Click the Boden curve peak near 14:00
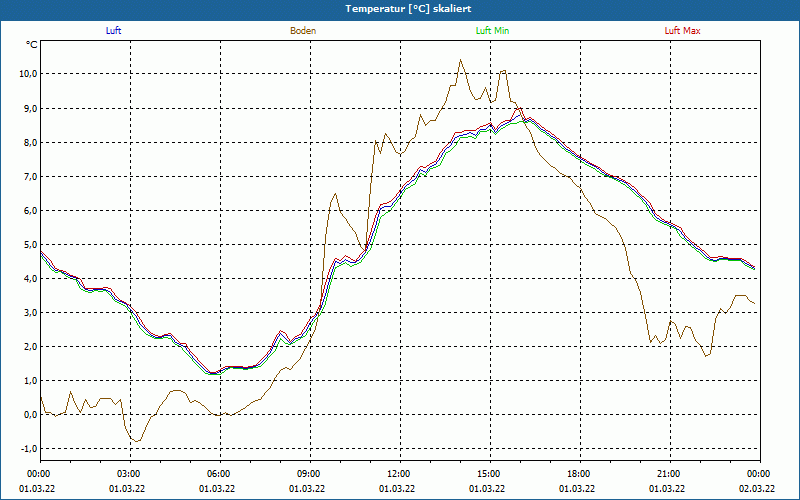The height and width of the screenshot is (500, 800). click(460, 60)
